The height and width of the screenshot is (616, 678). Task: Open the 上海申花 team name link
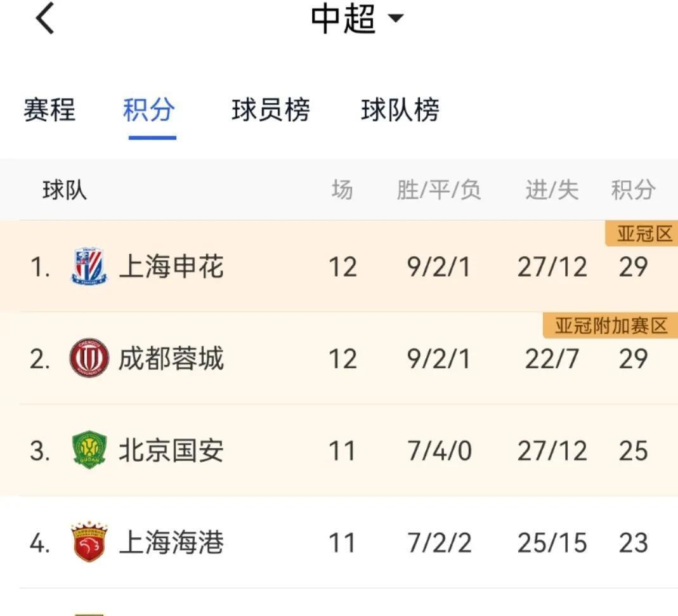(171, 267)
